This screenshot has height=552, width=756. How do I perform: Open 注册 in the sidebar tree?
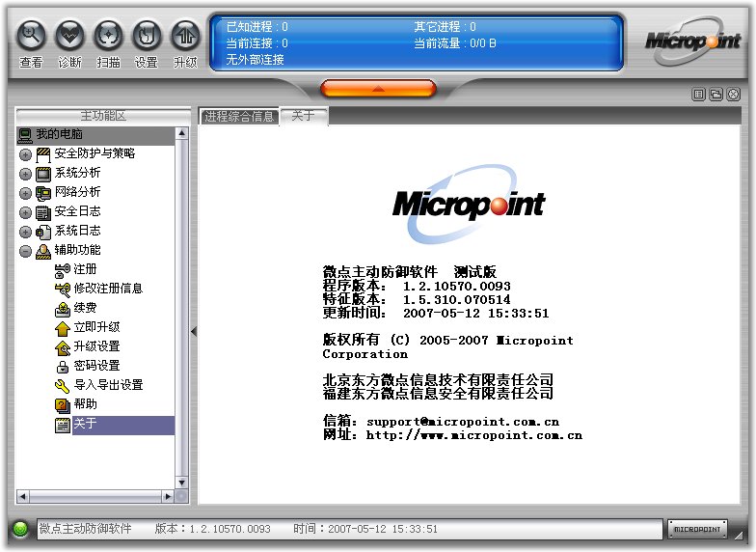(x=85, y=269)
